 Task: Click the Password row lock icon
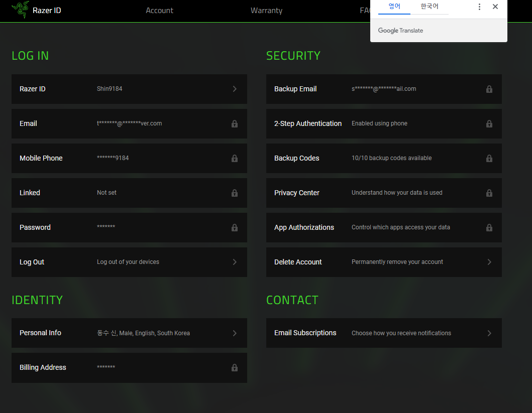(x=235, y=227)
